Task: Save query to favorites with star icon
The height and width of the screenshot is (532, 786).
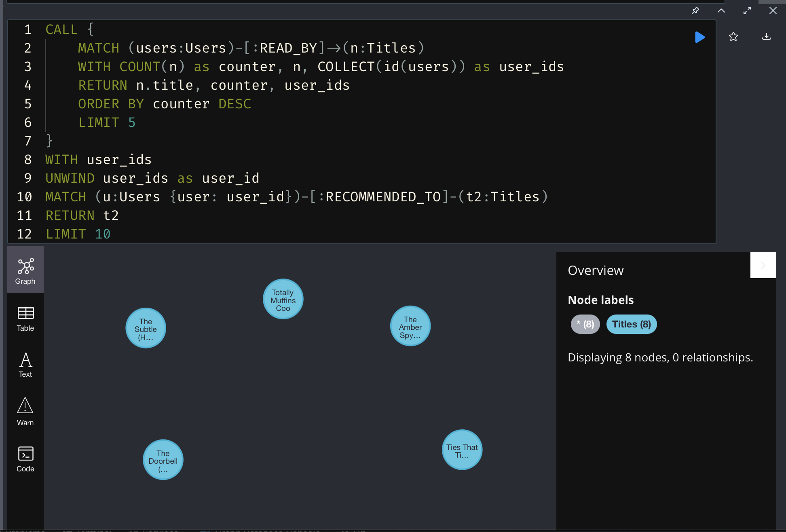Action: tap(733, 37)
